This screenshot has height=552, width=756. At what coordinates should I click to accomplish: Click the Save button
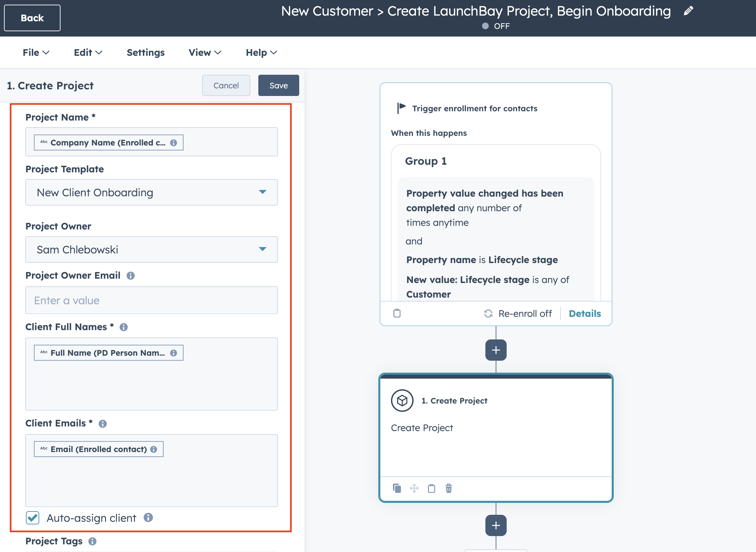pyautogui.click(x=278, y=86)
